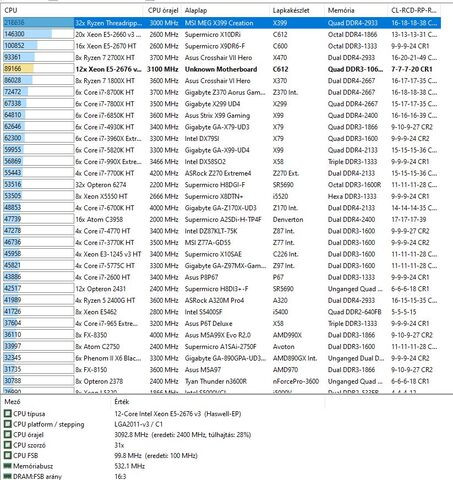This screenshot has height=480, width=453.
Task: Select the 4x Core i7-3770K HT row
Action: pyautogui.click(x=222, y=242)
